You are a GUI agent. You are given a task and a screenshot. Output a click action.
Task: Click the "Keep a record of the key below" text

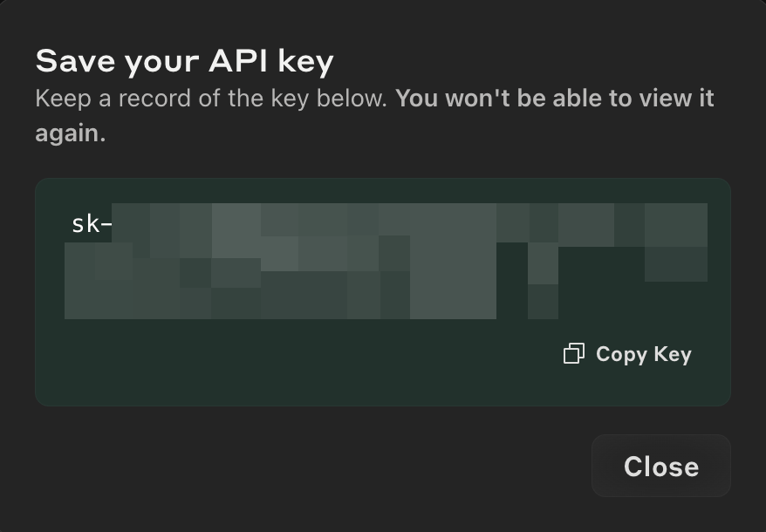click(210, 99)
